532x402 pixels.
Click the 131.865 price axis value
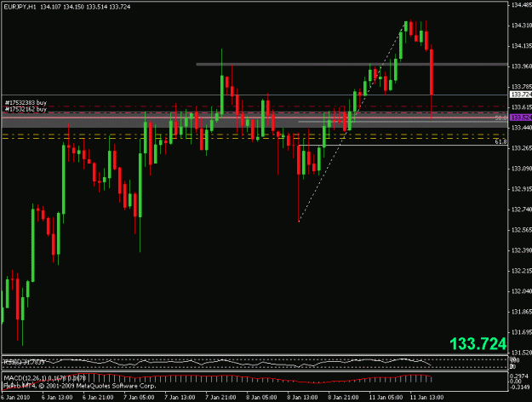[x=522, y=312]
